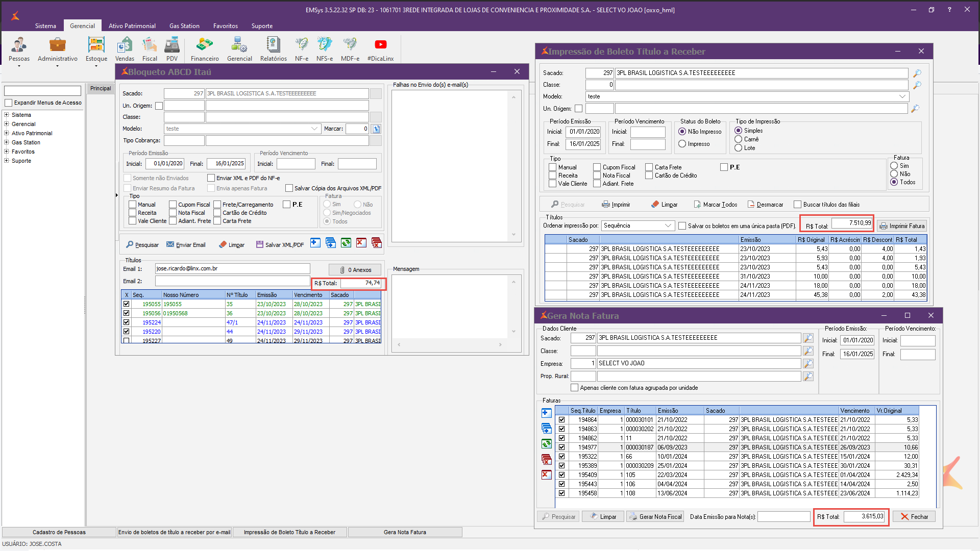Click the Empresa lookup icon in Gera Nota Fatura
Image resolution: width=980 pixels, height=551 pixels.
[x=808, y=364]
